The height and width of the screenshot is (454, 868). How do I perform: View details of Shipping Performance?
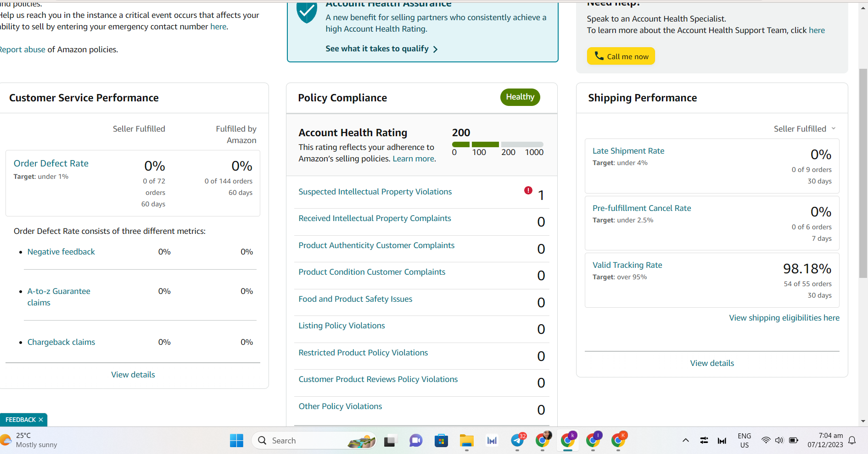coord(712,363)
